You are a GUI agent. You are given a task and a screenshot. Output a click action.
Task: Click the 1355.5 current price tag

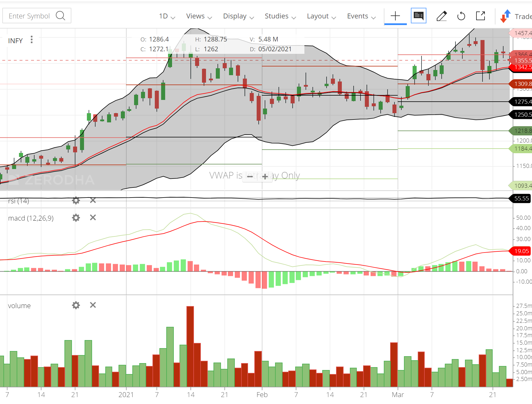[521, 60]
